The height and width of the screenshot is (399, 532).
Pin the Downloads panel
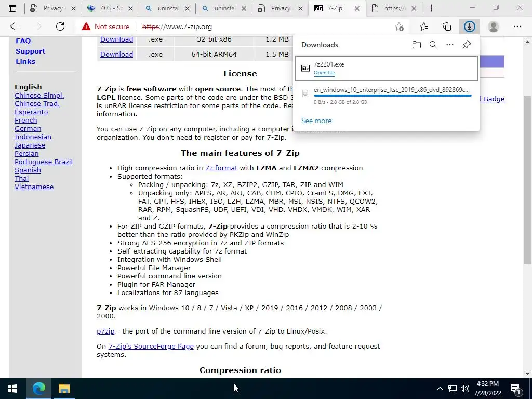coord(467,45)
